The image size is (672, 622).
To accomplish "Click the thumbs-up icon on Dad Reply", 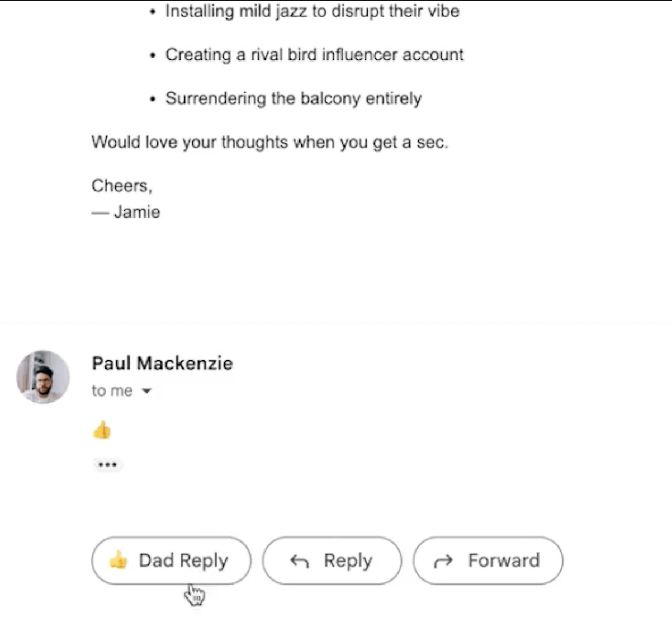I will pyautogui.click(x=118, y=560).
